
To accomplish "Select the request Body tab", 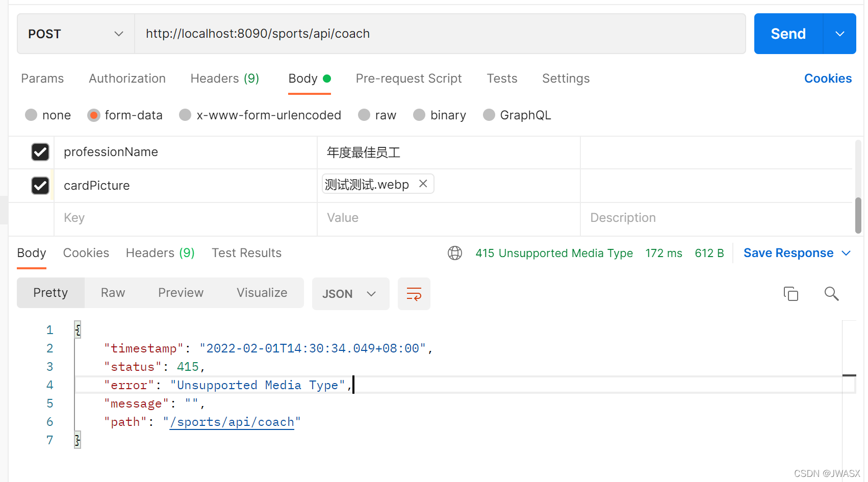I will [310, 79].
